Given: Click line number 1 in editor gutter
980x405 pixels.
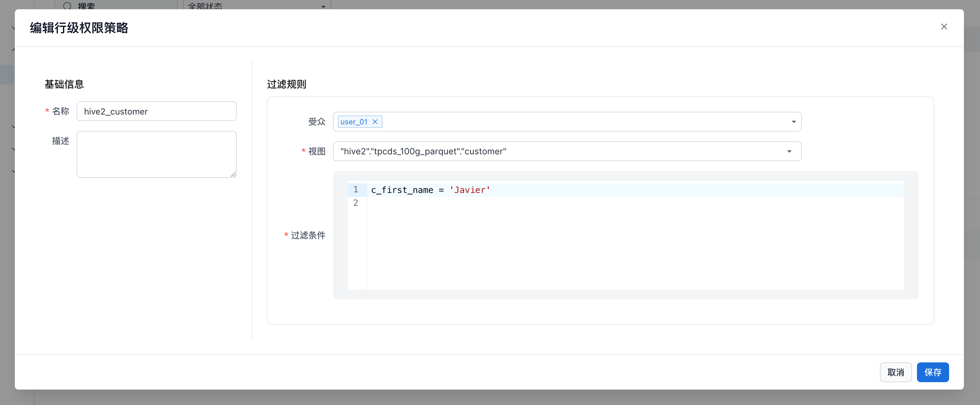Looking at the screenshot, I should [356, 189].
